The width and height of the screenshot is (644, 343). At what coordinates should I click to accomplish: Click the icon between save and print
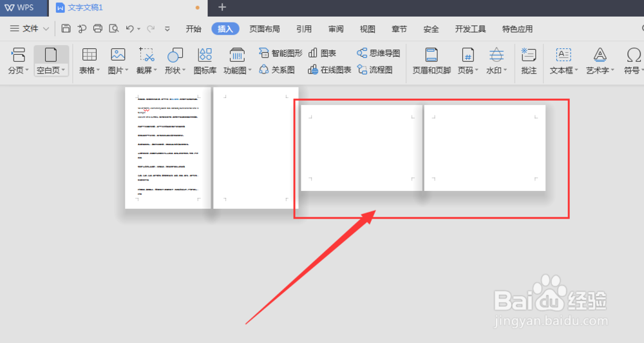[x=82, y=28]
